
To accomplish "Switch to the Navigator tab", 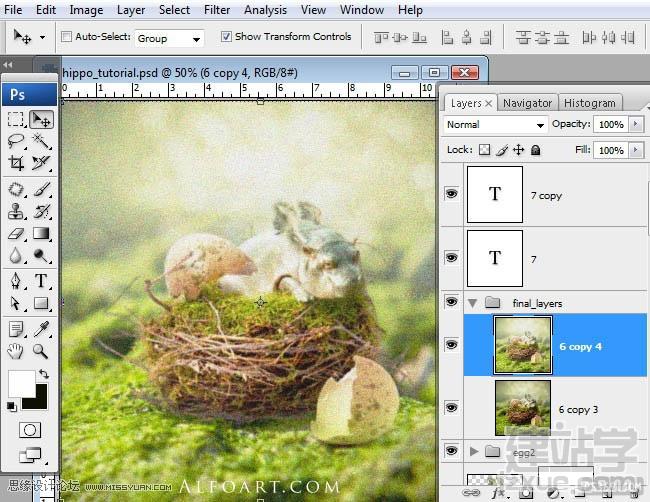I will [x=527, y=103].
